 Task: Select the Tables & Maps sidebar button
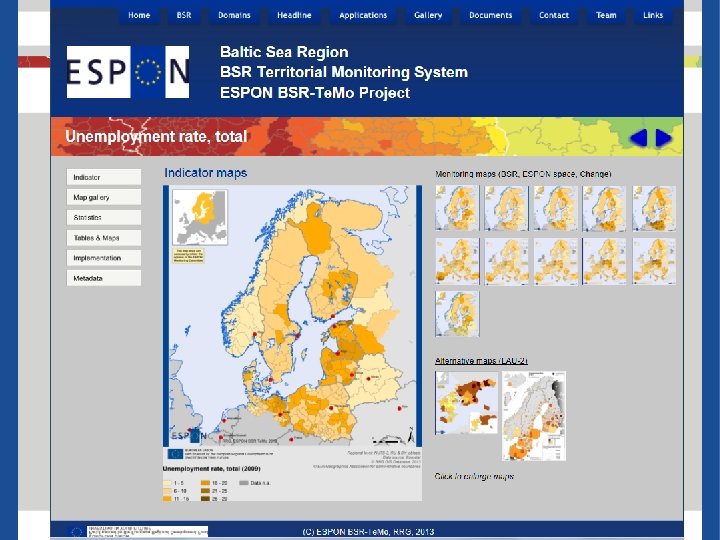pyautogui.click(x=104, y=238)
